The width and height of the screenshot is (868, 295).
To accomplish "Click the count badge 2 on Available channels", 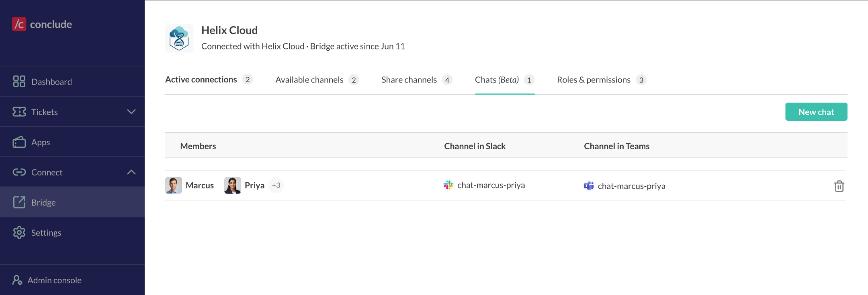I will pos(354,80).
